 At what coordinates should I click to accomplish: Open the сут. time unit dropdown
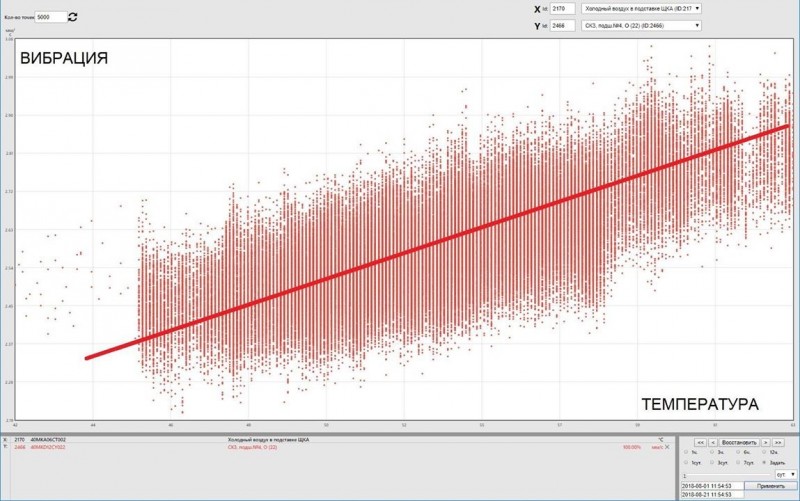pyautogui.click(x=786, y=474)
